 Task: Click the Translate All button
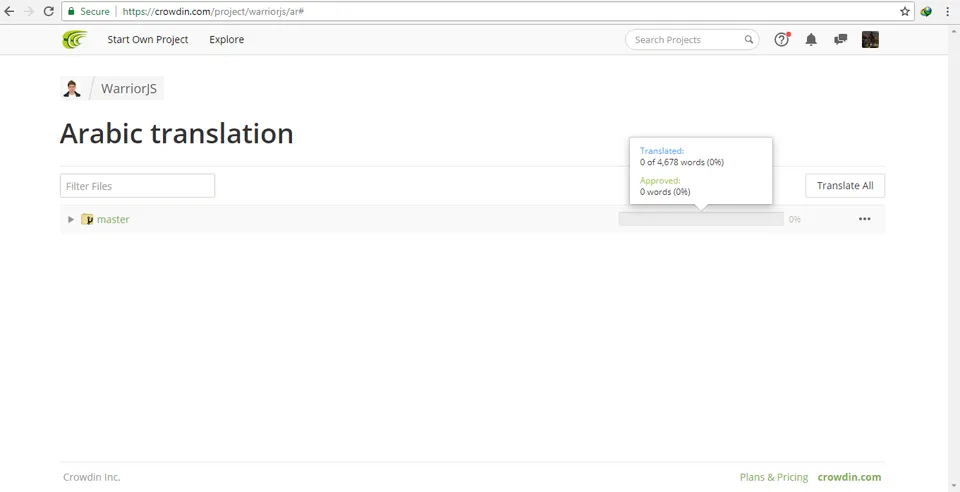click(845, 186)
